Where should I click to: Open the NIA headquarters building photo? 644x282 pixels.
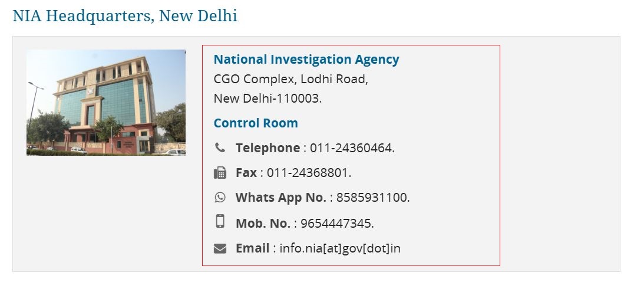(106, 102)
